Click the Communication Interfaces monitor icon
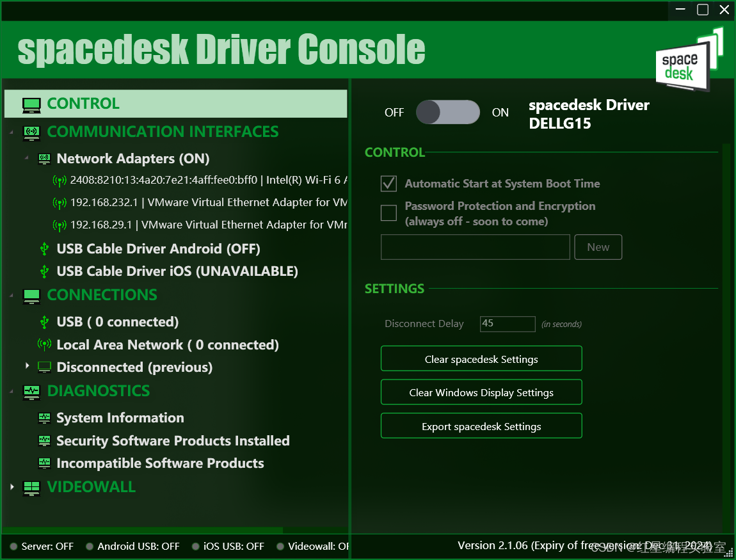Screen dimensions: 736x560 (x=31, y=133)
